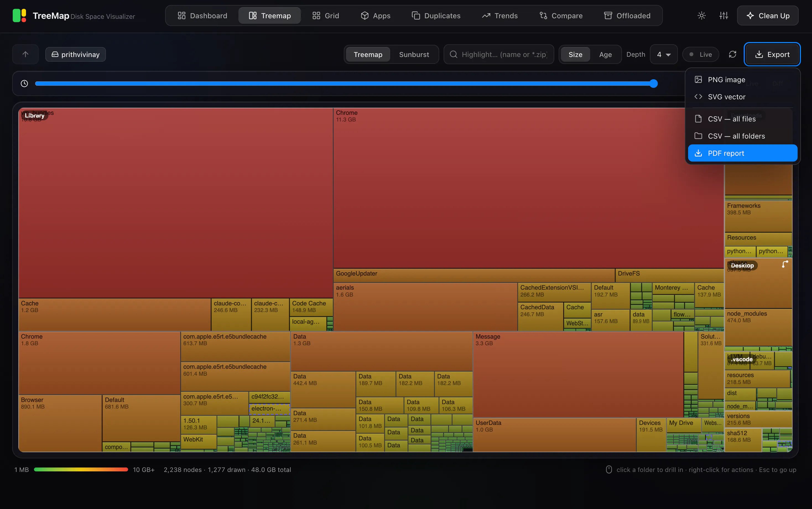The image size is (812, 509).
Task: Open the Offloaded tab
Action: click(627, 15)
